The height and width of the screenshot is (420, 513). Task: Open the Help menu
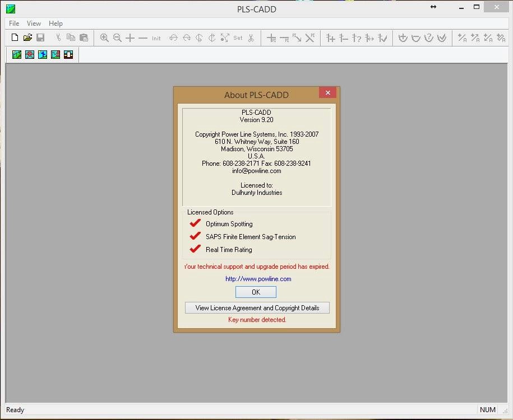56,24
